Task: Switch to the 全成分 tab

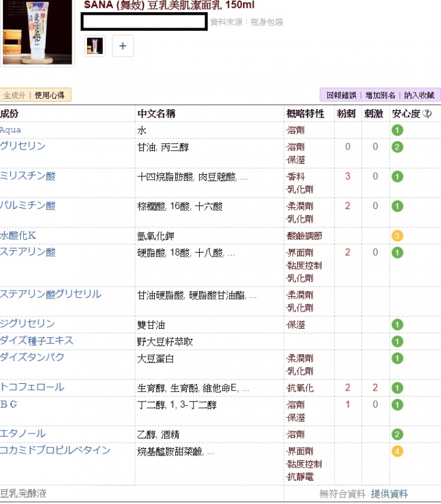Action: (14, 95)
